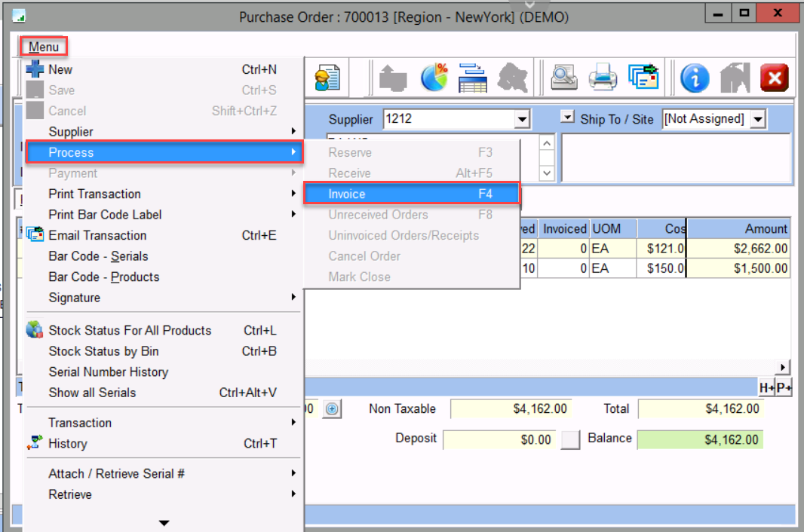
Task: Open the Supplier combo box dropdown
Action: [x=522, y=119]
